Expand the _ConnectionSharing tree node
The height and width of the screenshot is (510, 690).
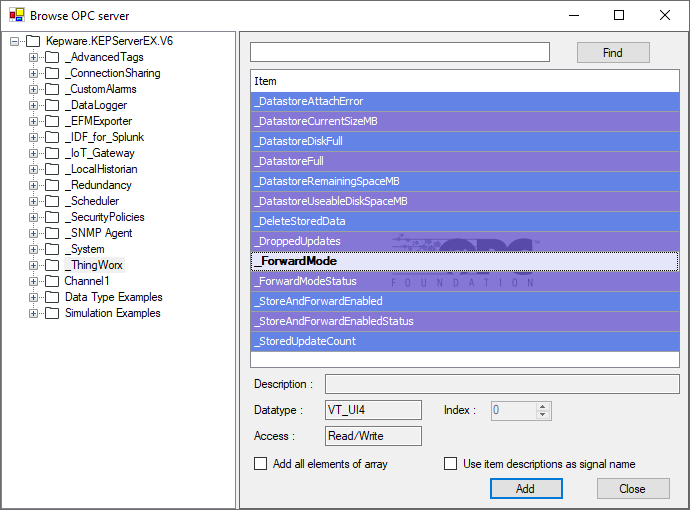click(33, 73)
